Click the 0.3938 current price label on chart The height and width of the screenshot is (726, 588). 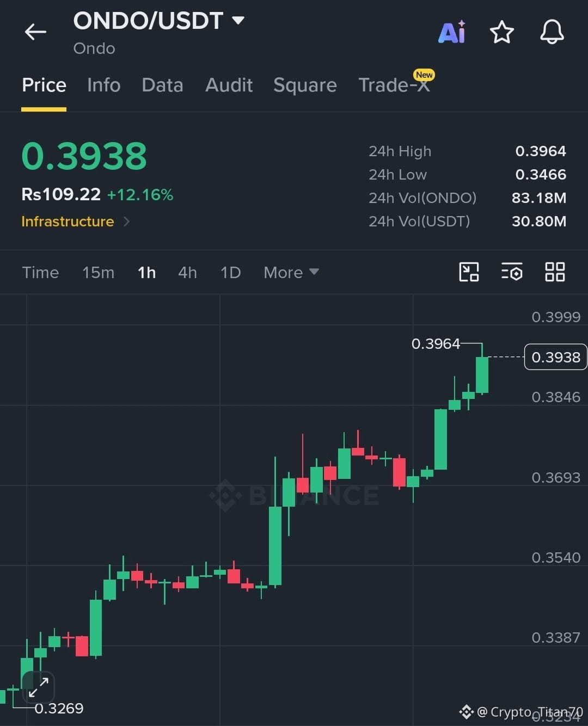(555, 357)
